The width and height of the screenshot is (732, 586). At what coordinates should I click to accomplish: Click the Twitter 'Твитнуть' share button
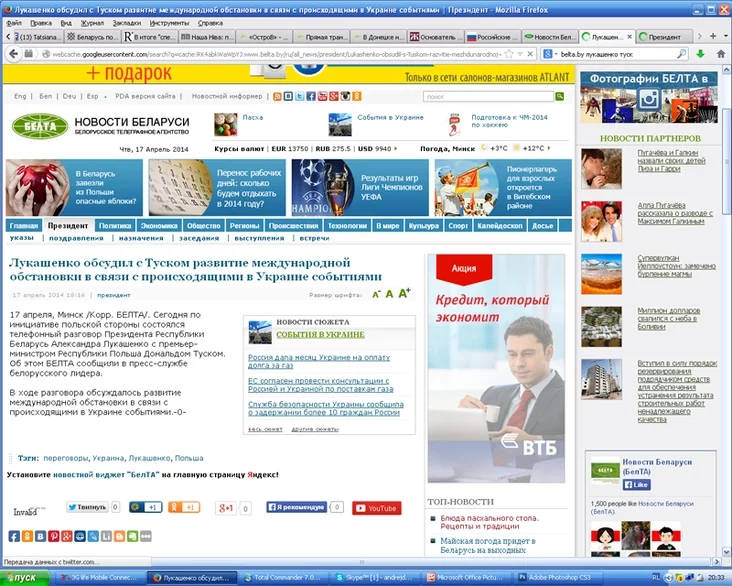pos(87,508)
